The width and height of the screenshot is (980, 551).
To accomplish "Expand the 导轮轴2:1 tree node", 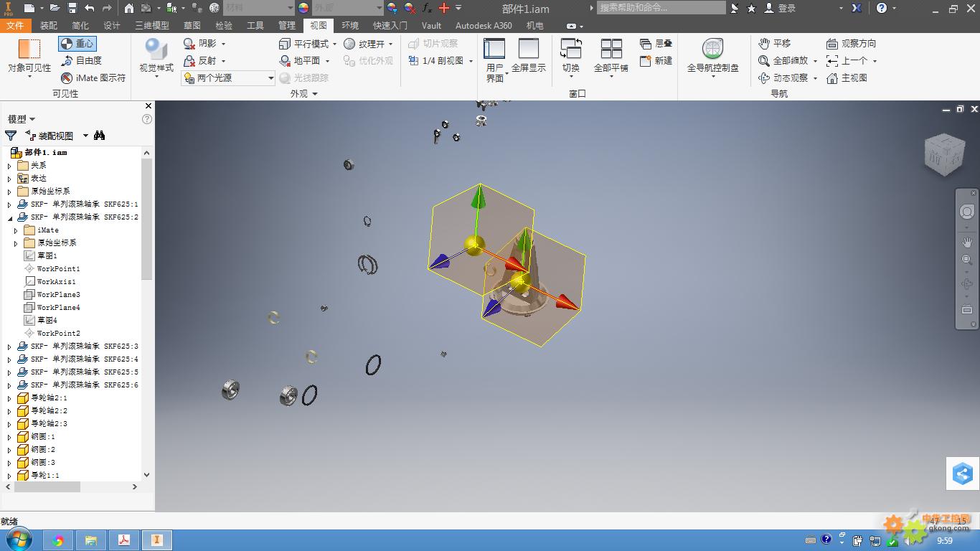I will [x=9, y=398].
